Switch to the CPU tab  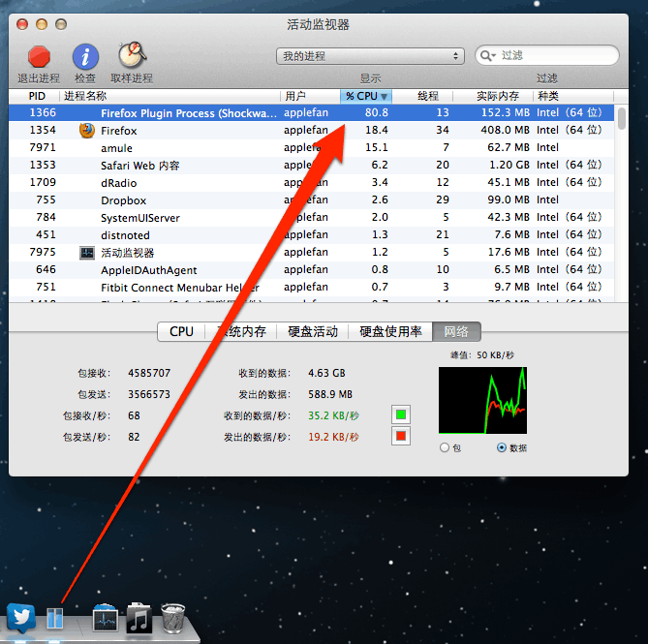click(181, 331)
